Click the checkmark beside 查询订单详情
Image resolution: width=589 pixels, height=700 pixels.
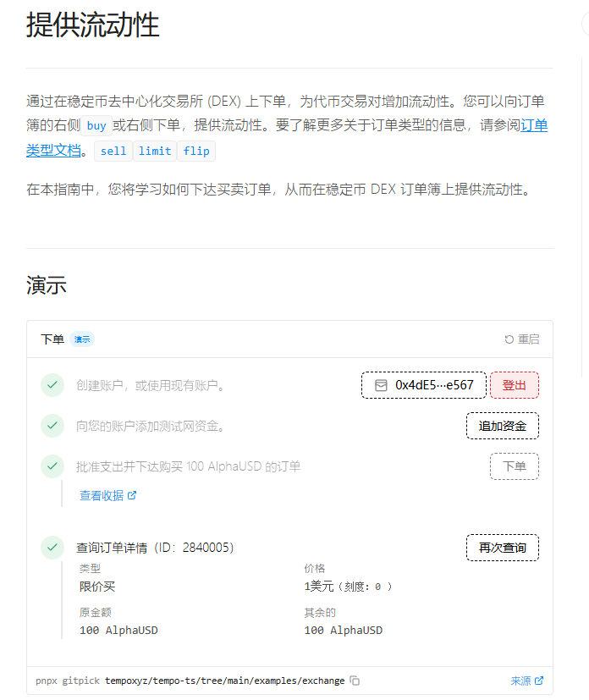(52, 548)
